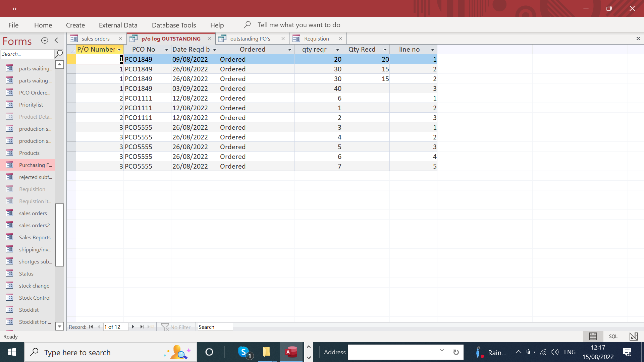
Task: Go to last record button
Action: pos(142,327)
